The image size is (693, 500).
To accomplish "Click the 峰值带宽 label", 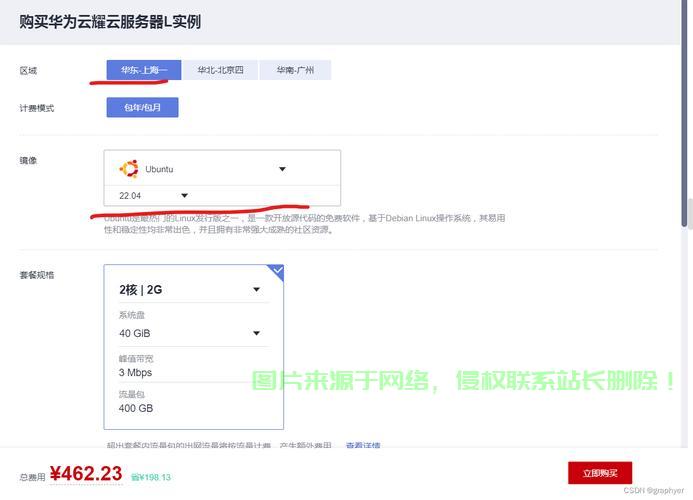I will [136, 359].
